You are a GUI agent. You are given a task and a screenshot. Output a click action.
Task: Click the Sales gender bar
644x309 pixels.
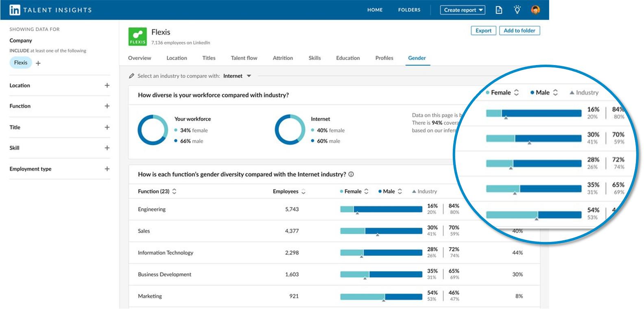click(x=381, y=231)
